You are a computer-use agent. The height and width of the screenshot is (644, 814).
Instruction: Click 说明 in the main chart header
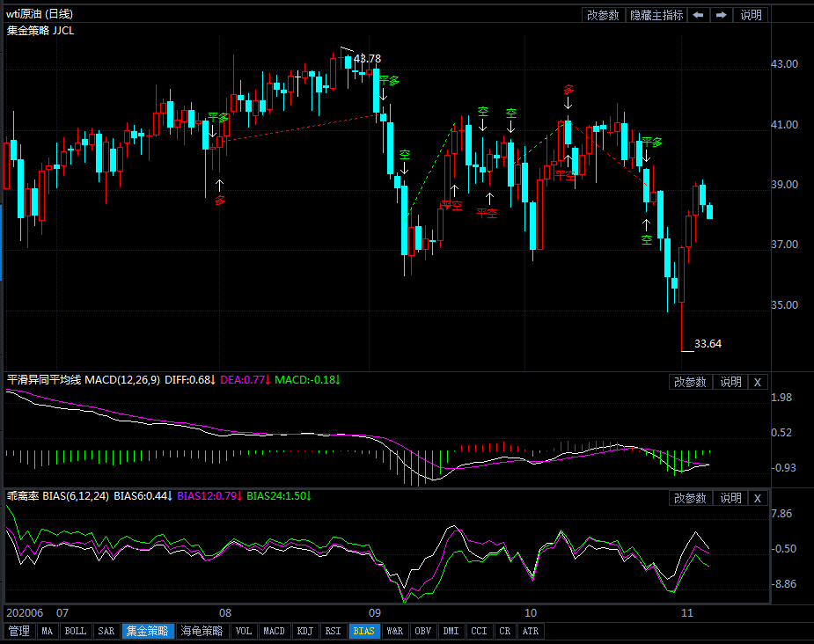coord(752,15)
